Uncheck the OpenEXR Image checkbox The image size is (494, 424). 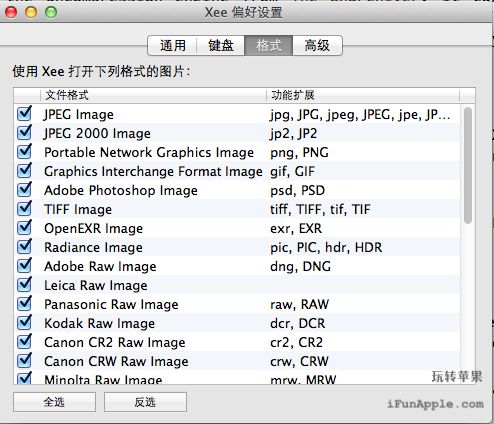(25, 228)
